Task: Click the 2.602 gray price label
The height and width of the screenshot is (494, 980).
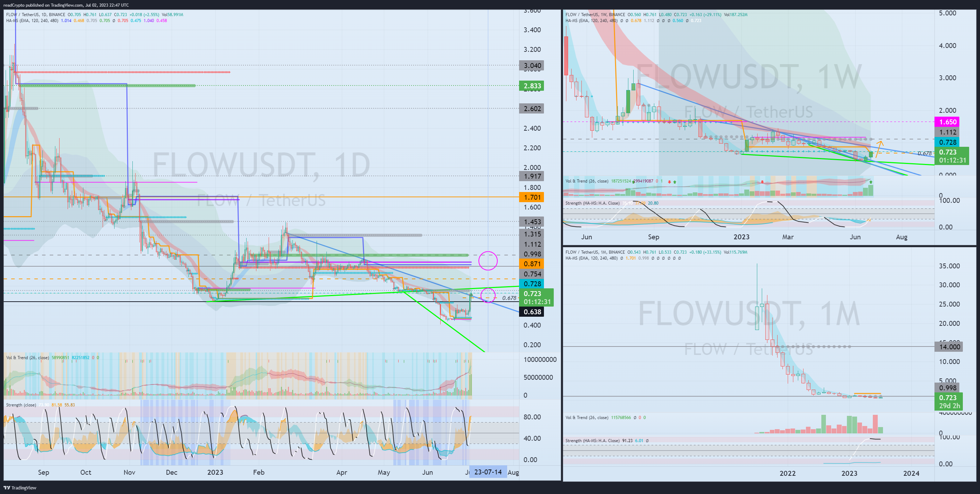Action: tap(532, 109)
